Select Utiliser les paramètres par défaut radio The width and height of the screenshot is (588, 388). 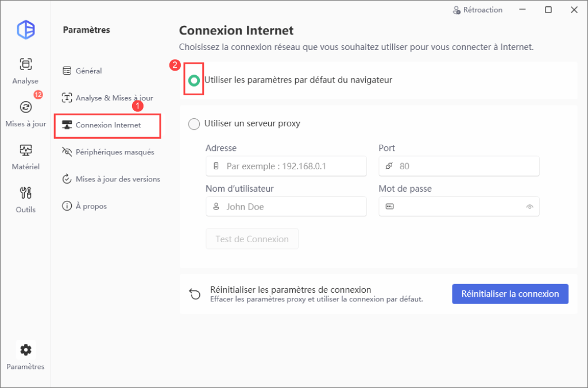point(194,80)
